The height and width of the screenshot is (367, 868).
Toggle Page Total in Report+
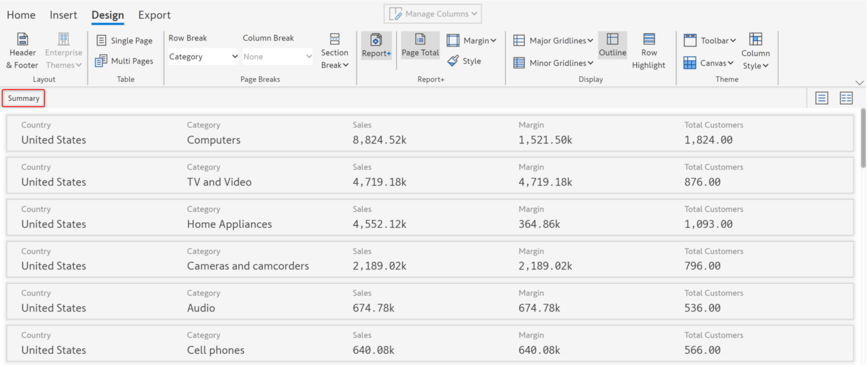click(x=420, y=46)
